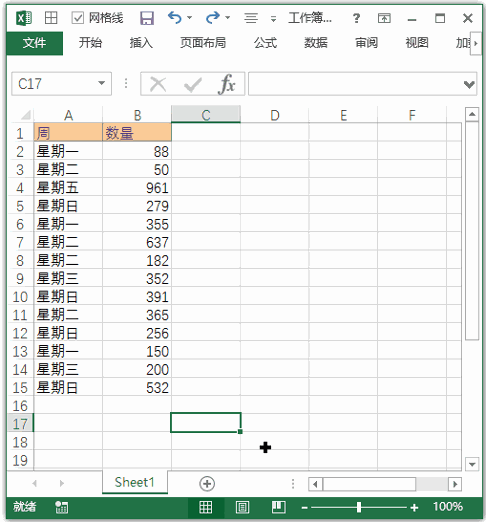Select the cell 星期五
Image resolution: width=486 pixels, height=522 pixels.
pyautogui.click(x=68, y=188)
